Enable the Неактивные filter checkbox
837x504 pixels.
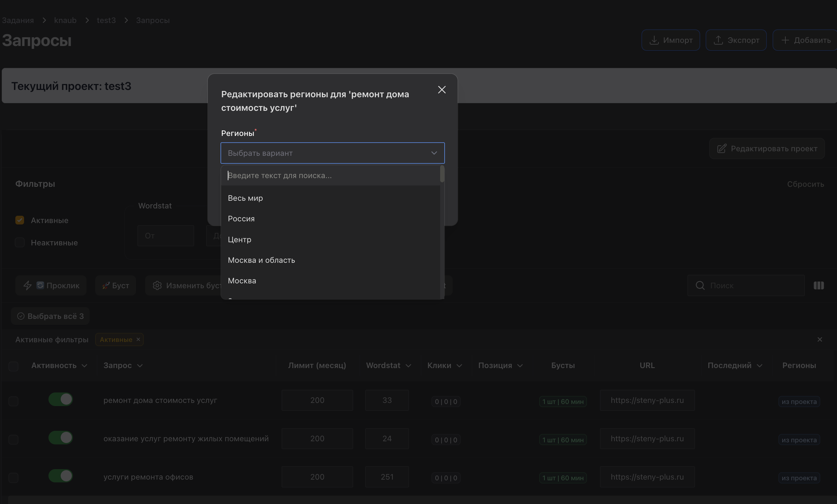pos(20,243)
